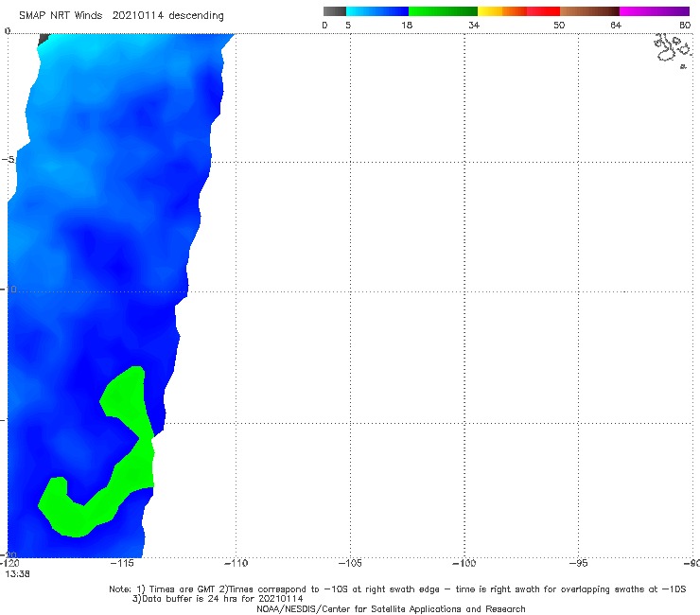
Task: Click the colorbar label '34'
Action: pos(474,25)
